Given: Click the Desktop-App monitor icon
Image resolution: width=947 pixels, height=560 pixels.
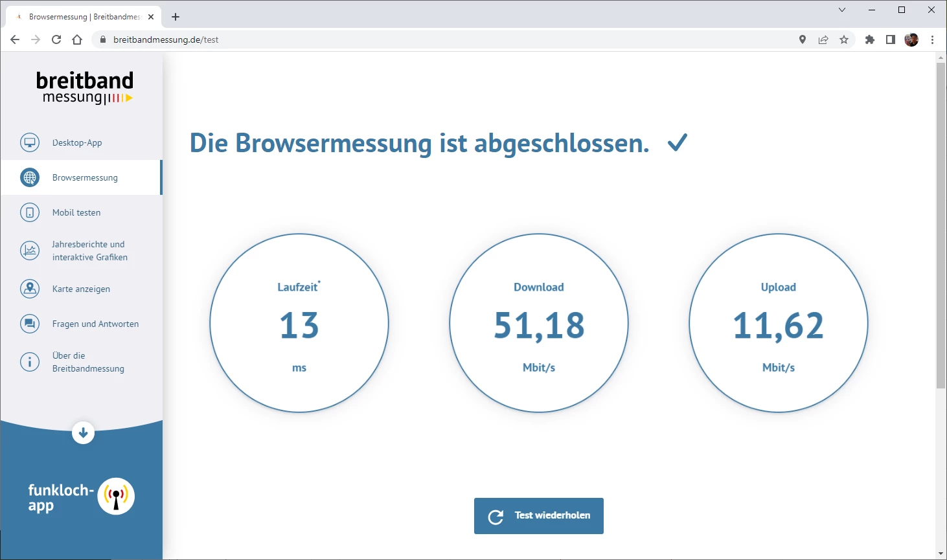Looking at the screenshot, I should (x=30, y=142).
